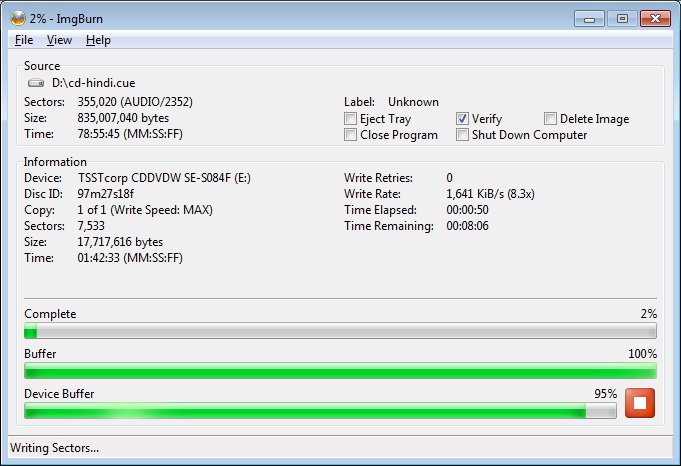Toggle the Shut Down Computer checkbox
Screen dimensions: 681x466
(x=462, y=135)
